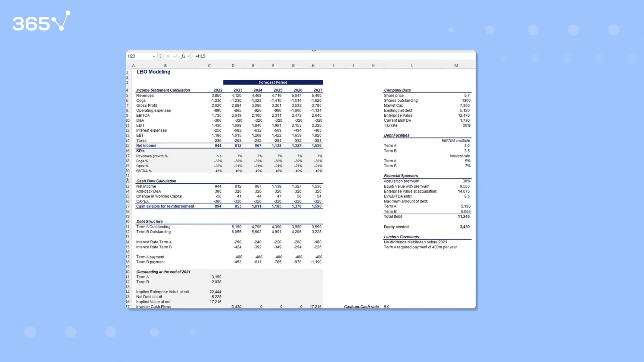Click the Cash-on-Cash ratio value 5.0
Viewport: 644px width, 362px height.
point(386,307)
